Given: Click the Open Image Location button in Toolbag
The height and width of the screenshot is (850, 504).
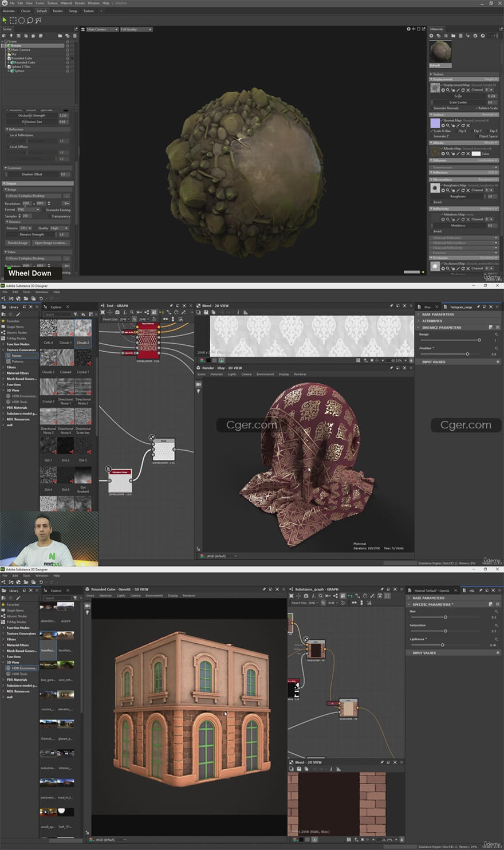Looking at the screenshot, I should click(51, 243).
